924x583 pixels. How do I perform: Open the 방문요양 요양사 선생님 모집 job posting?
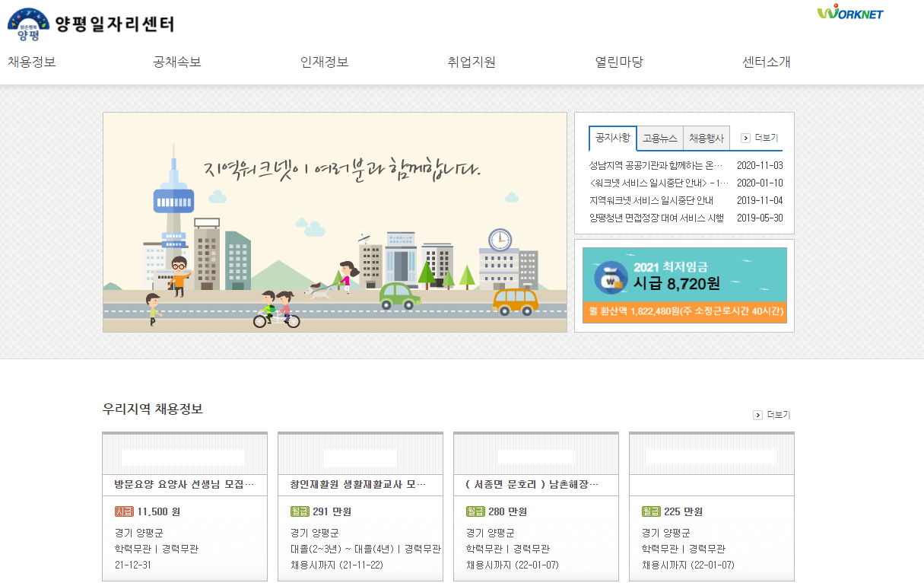185,483
